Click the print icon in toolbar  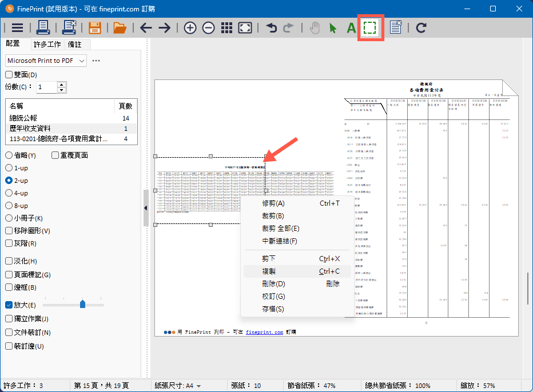43,27
